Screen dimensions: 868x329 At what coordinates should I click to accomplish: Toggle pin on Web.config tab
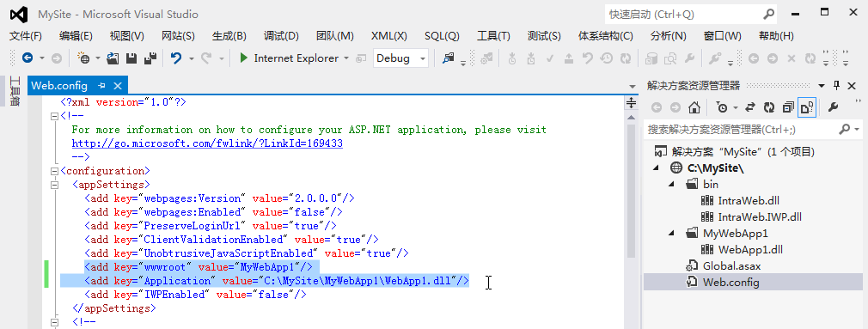[x=101, y=86]
